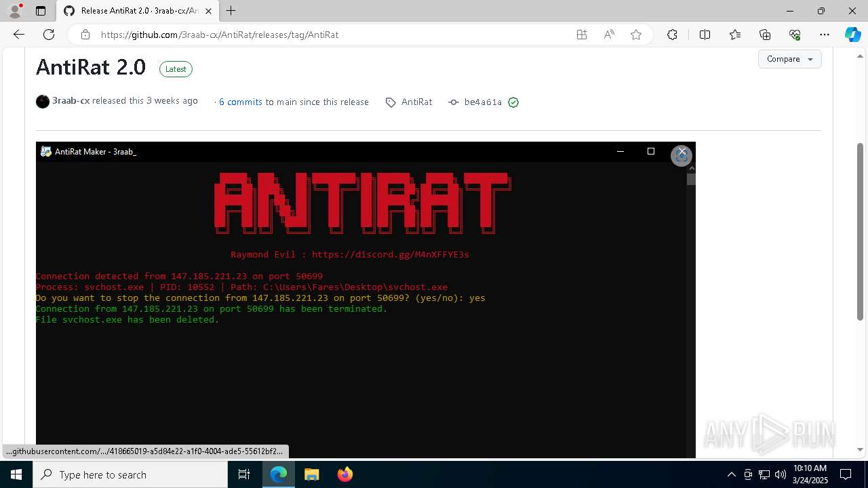Open the notification center icon
868x488 pixels.
coord(846,474)
